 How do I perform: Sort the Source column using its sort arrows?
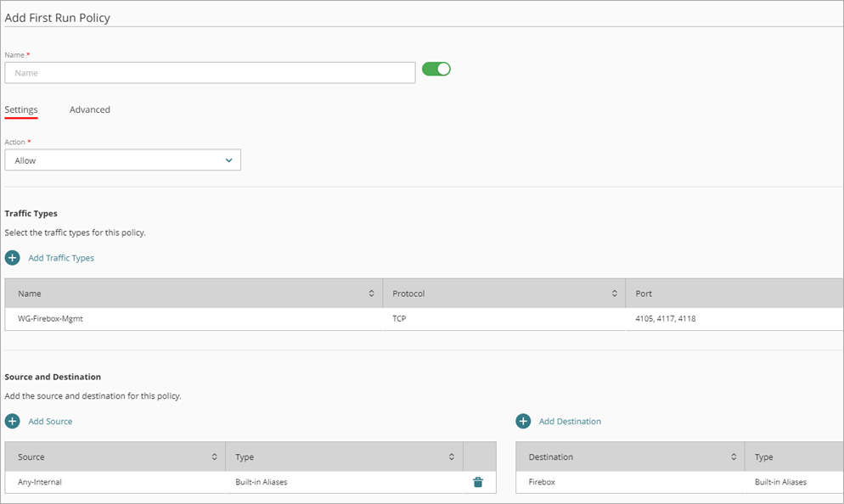[x=216, y=456]
